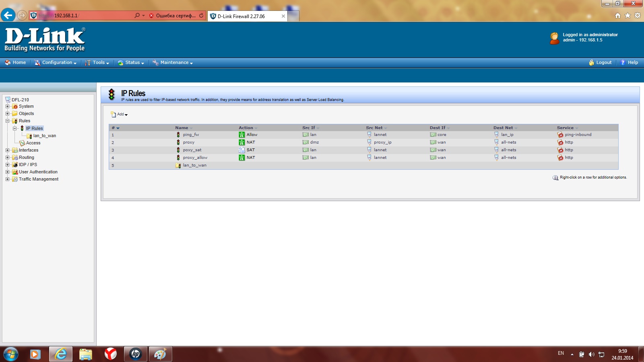Open the proxy_allow rule name
The image size is (644, 362).
pyautogui.click(x=195, y=158)
